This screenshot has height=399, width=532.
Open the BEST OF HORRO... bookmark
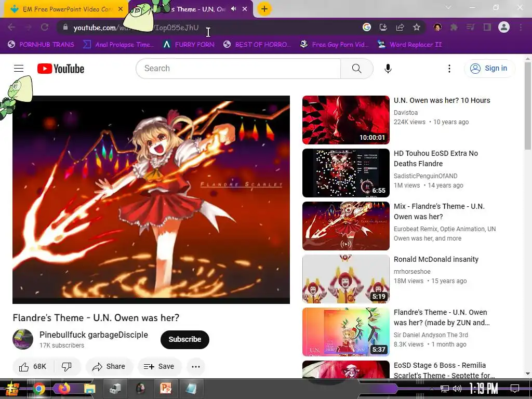coord(257,45)
